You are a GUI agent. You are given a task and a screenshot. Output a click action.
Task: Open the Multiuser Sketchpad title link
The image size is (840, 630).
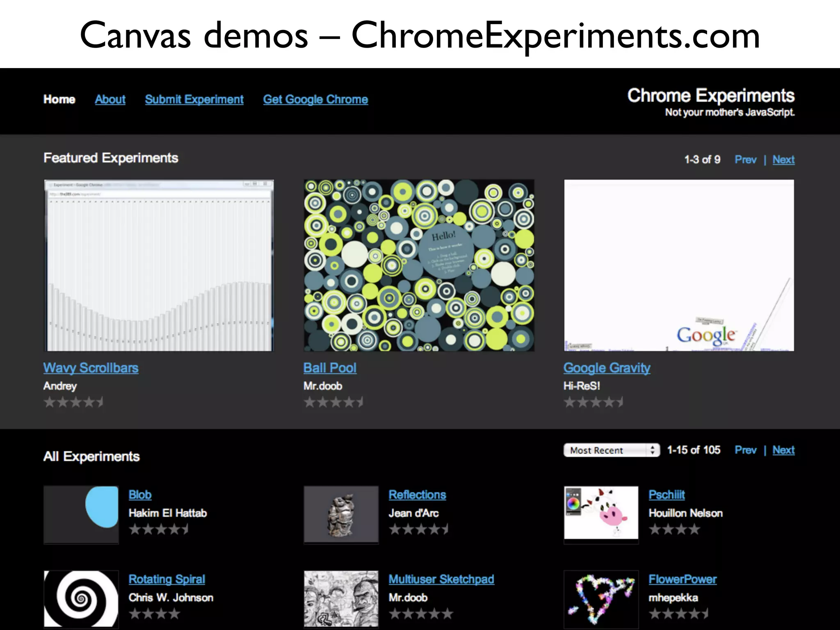[x=441, y=579]
